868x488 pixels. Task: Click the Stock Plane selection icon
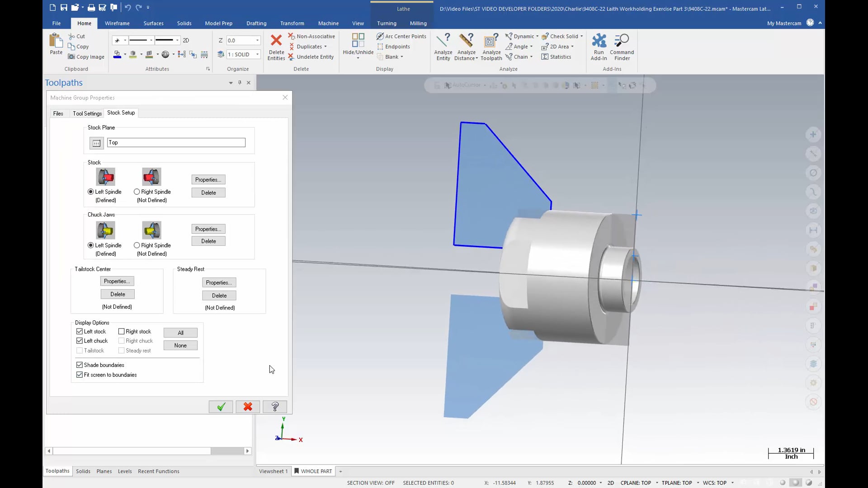pyautogui.click(x=96, y=143)
